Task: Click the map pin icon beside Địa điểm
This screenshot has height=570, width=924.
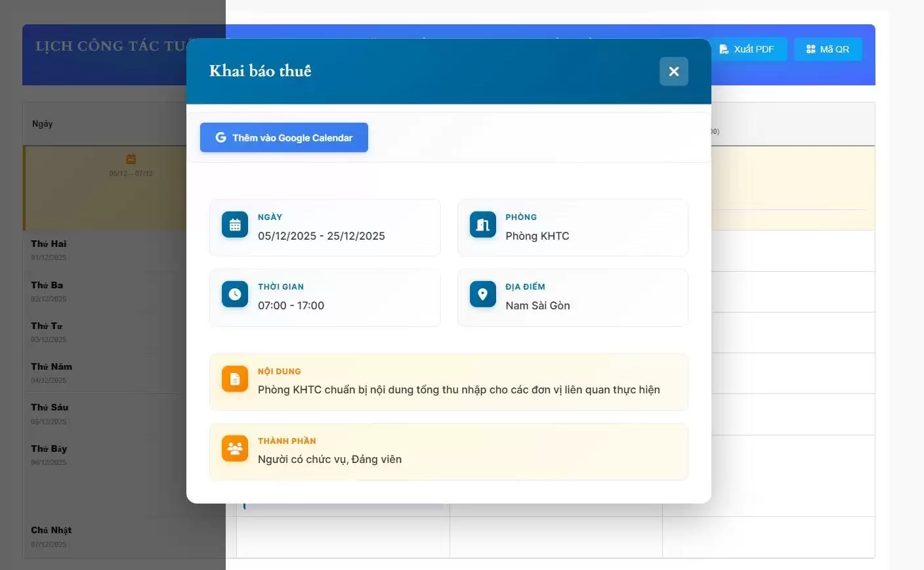Action: pyautogui.click(x=482, y=295)
